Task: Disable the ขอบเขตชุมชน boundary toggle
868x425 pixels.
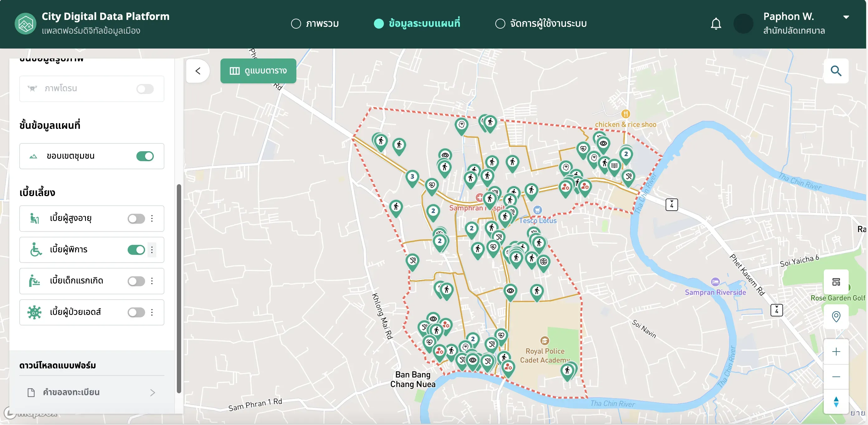Action: 145,156
